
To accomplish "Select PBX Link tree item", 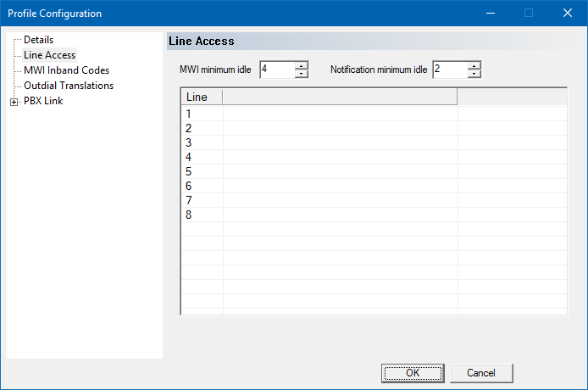I will tap(43, 101).
